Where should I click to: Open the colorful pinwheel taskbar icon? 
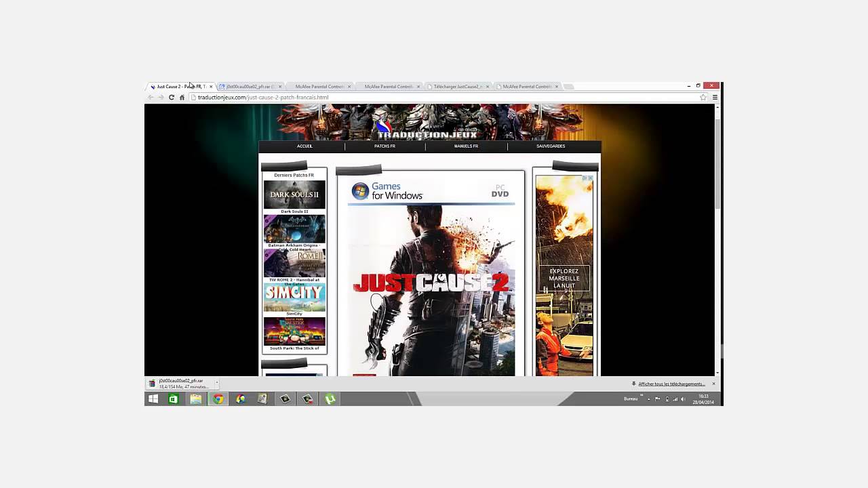tap(241, 399)
